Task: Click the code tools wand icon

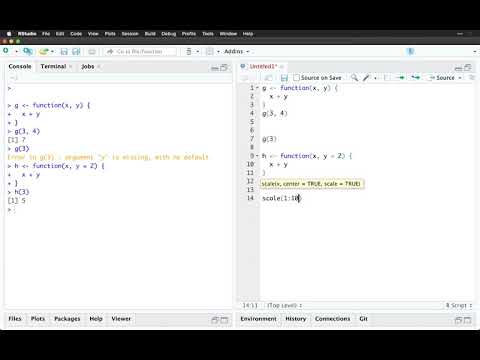Action: pos(367,78)
